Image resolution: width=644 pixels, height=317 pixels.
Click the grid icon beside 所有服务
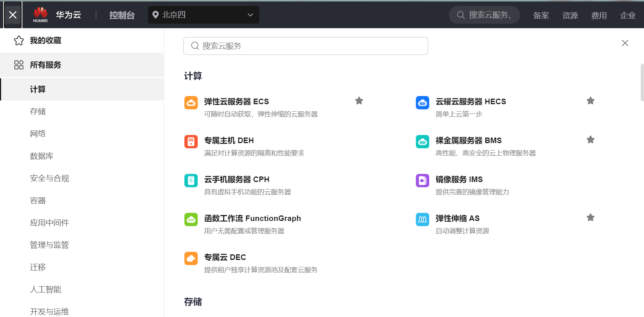[19, 65]
